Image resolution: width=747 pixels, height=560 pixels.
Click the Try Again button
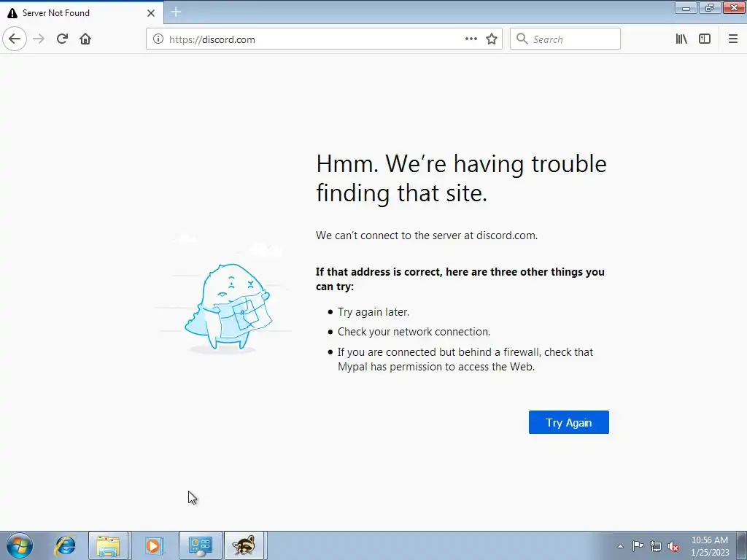coord(568,422)
